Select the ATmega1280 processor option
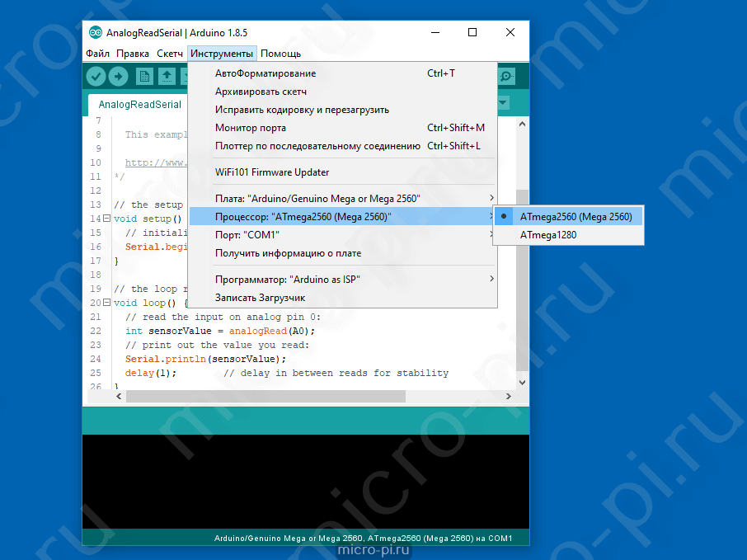 pos(548,235)
